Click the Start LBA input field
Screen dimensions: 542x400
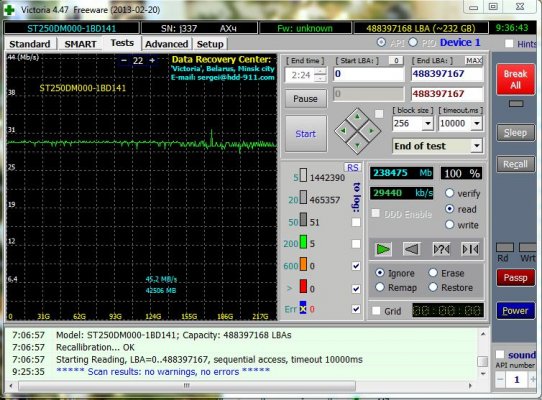point(368,74)
